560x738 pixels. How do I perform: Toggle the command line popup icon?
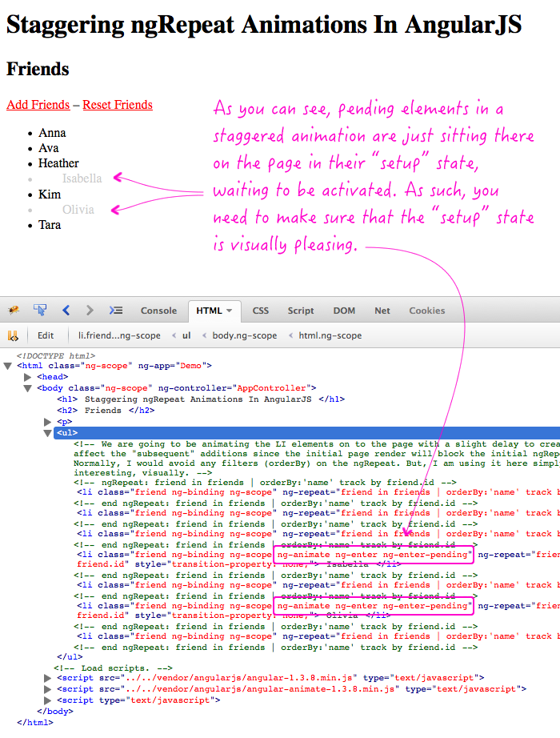click(116, 310)
